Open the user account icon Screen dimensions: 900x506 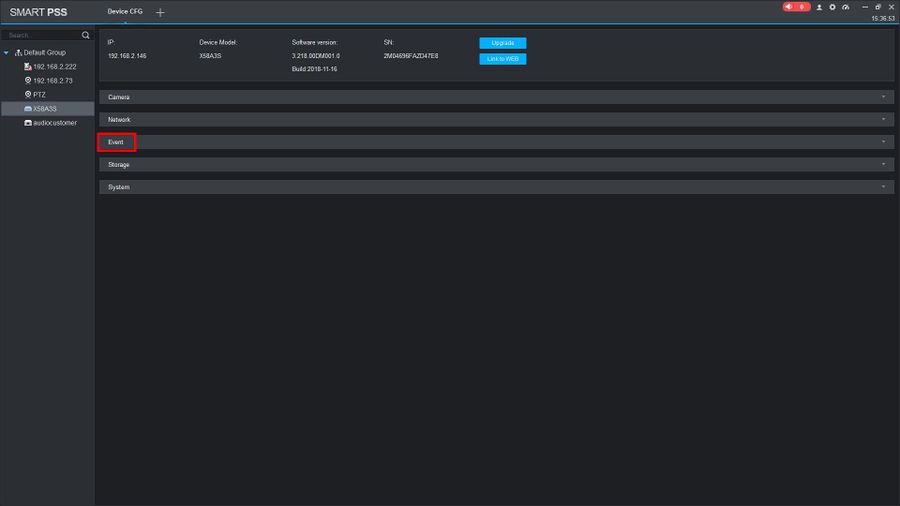coord(819,7)
